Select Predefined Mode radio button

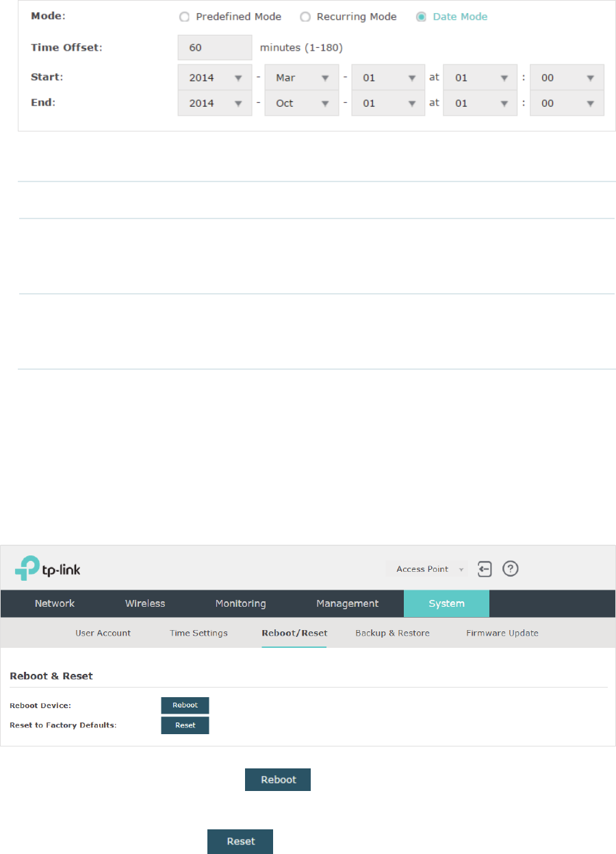coord(184,17)
